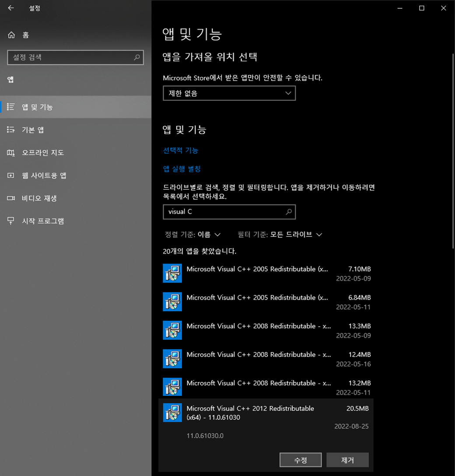Image resolution: width=455 pixels, height=476 pixels.
Task: Open 기본 앱 sidebar item
Action: [x=76, y=130]
